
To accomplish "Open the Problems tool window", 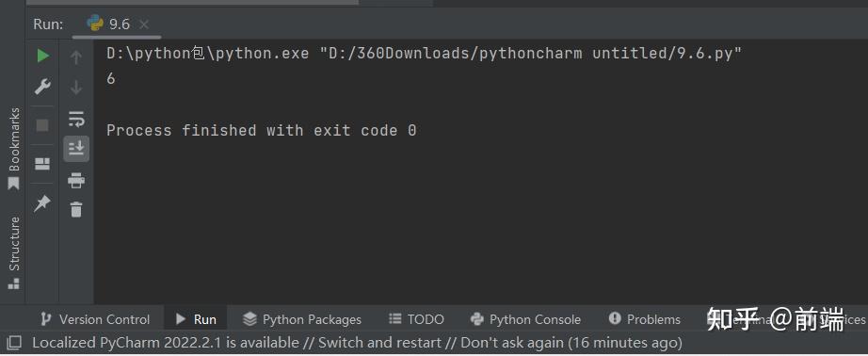I will coord(644,319).
